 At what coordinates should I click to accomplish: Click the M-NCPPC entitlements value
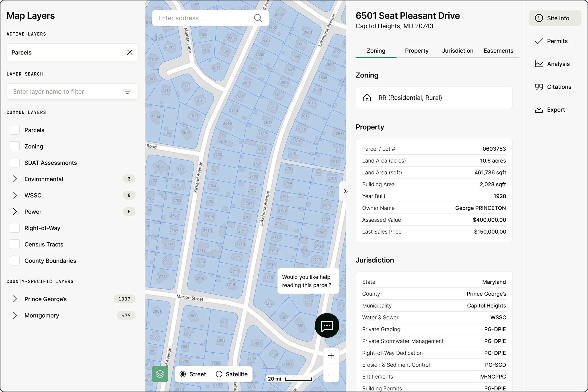(493, 376)
